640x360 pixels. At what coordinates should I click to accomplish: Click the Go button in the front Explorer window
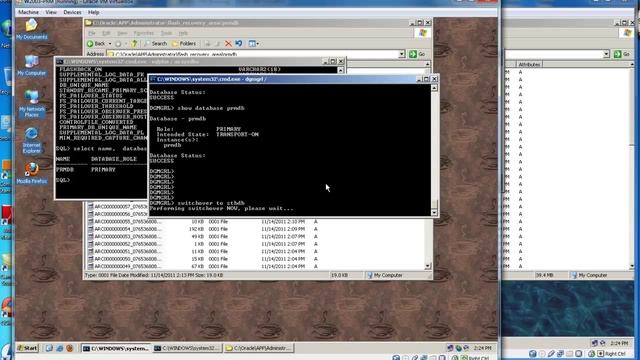(417, 54)
